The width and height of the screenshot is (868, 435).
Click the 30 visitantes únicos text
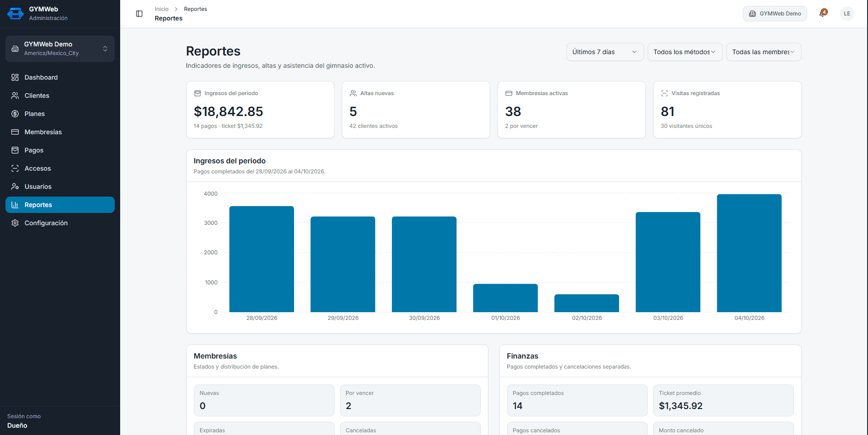[686, 126]
